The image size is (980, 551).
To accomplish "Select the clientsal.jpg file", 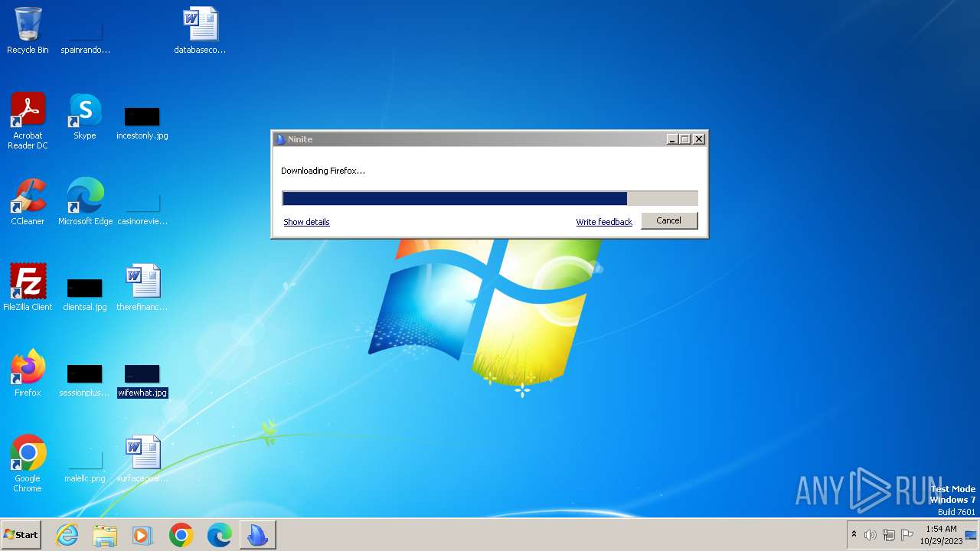I will 85,294.
